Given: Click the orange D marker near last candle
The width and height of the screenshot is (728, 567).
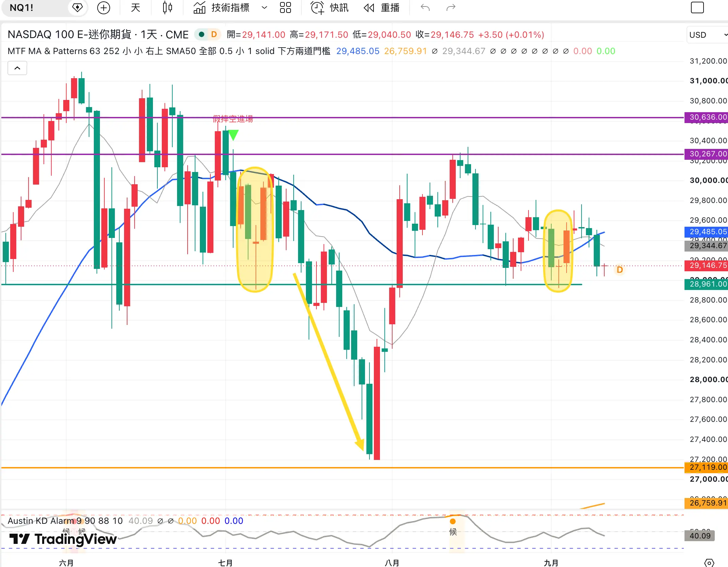Looking at the screenshot, I should 620,270.
